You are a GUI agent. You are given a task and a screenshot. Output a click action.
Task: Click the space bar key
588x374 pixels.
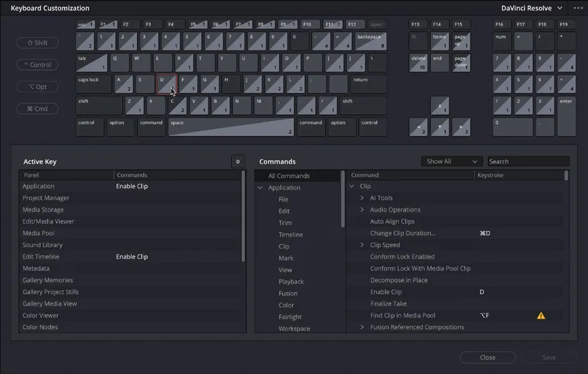coord(231,127)
